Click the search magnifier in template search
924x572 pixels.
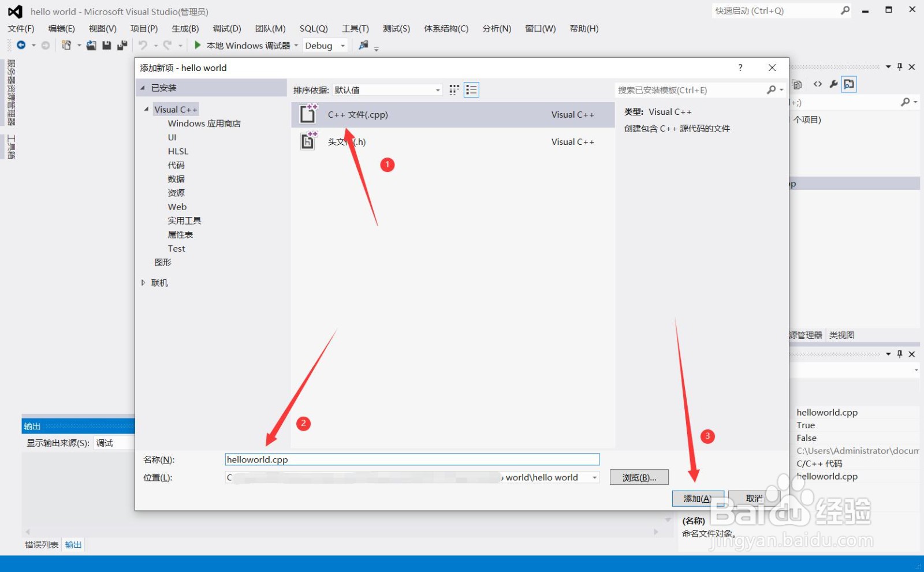[x=772, y=89]
